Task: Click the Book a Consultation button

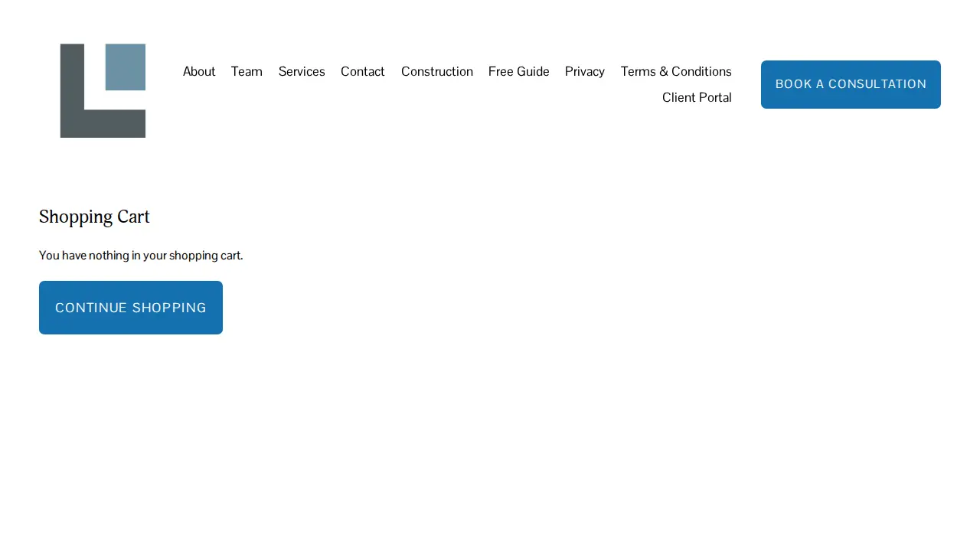Action: (x=851, y=84)
